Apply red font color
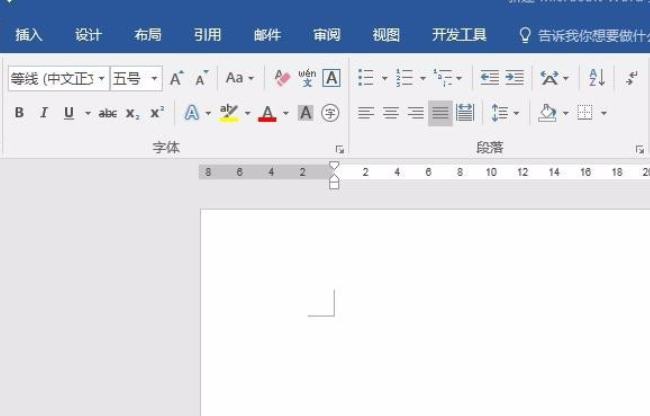The width and height of the screenshot is (650, 416). click(x=267, y=113)
